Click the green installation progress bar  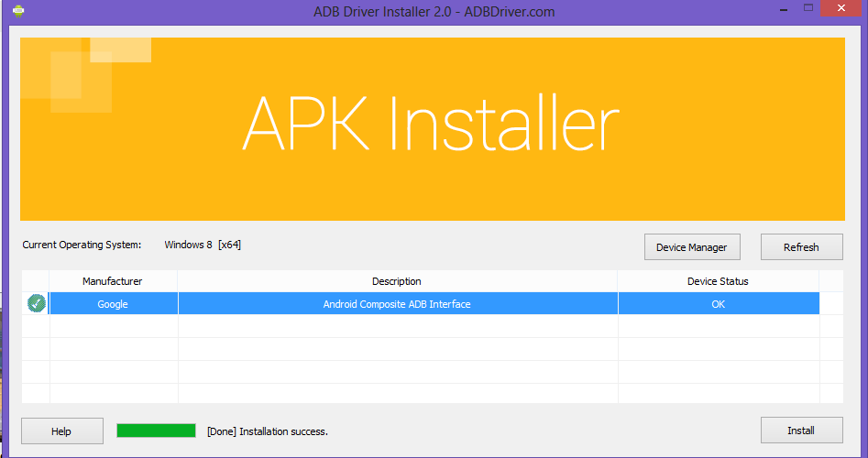(156, 431)
